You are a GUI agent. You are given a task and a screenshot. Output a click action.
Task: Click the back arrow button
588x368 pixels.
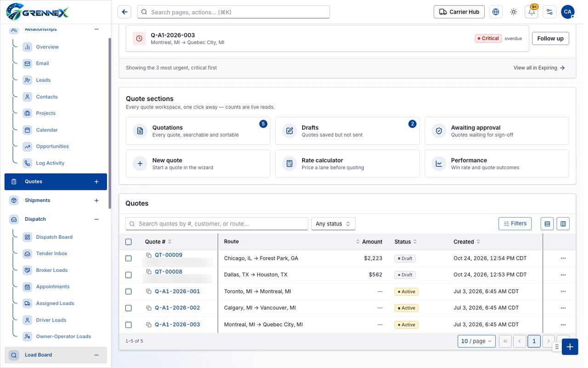click(124, 12)
